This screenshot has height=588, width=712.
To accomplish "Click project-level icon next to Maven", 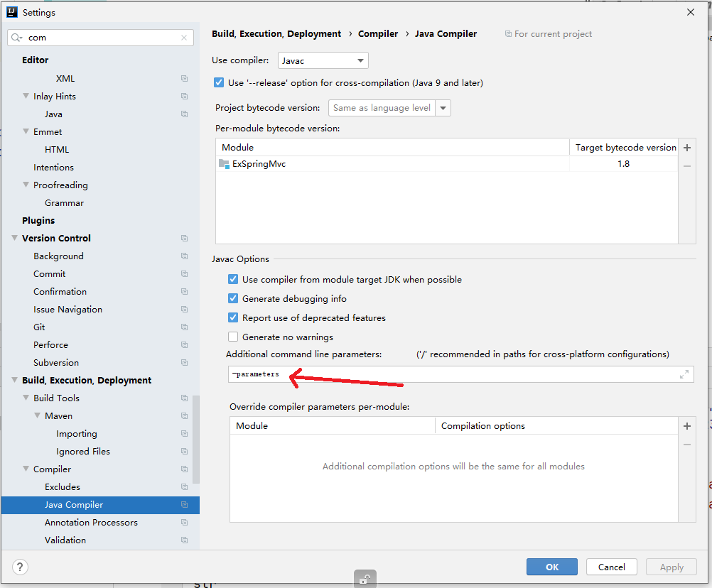I will 184,415.
